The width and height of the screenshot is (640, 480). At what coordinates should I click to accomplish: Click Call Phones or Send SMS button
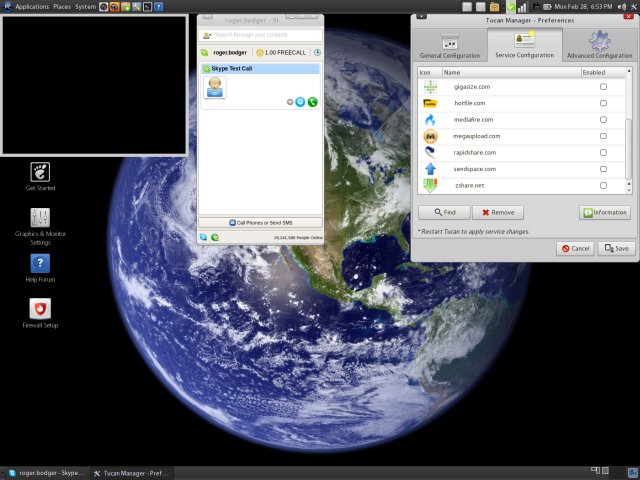[260, 223]
